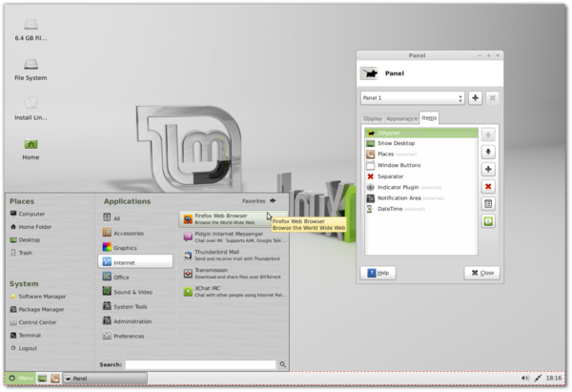Select Separator in the items list

(421, 176)
